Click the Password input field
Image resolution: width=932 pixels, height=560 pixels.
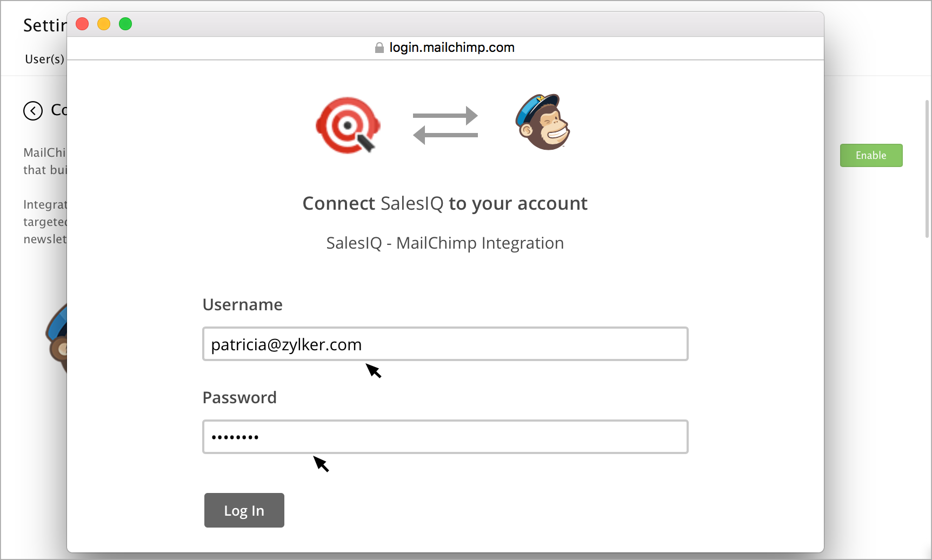(x=445, y=437)
